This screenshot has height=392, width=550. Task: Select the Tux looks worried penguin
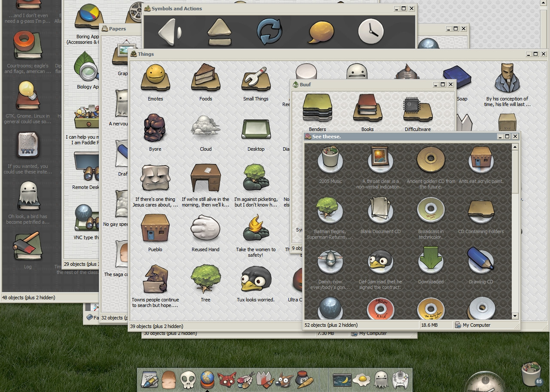pos(256,279)
